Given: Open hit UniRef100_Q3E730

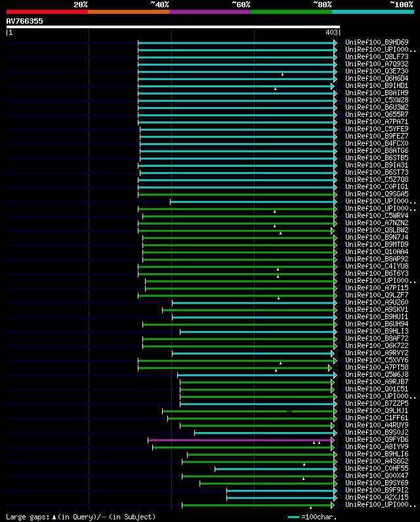Looking at the screenshot, I should [x=377, y=72].
